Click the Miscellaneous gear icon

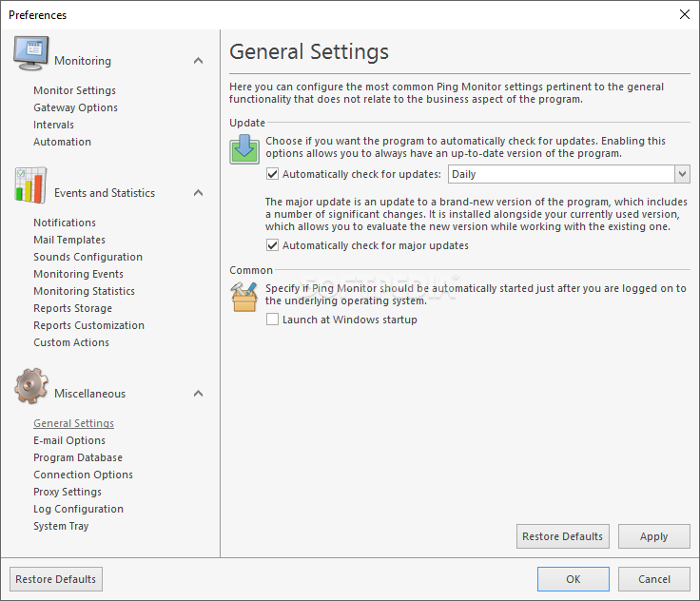pyautogui.click(x=30, y=386)
